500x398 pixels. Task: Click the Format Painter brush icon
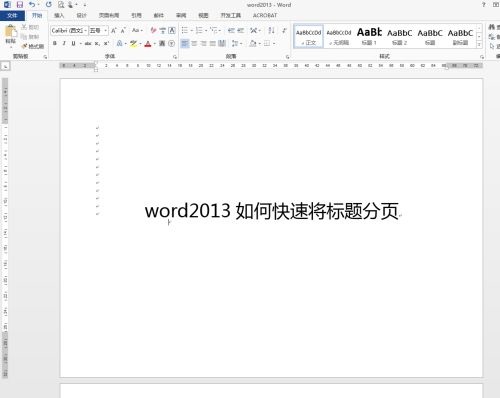click(24, 46)
